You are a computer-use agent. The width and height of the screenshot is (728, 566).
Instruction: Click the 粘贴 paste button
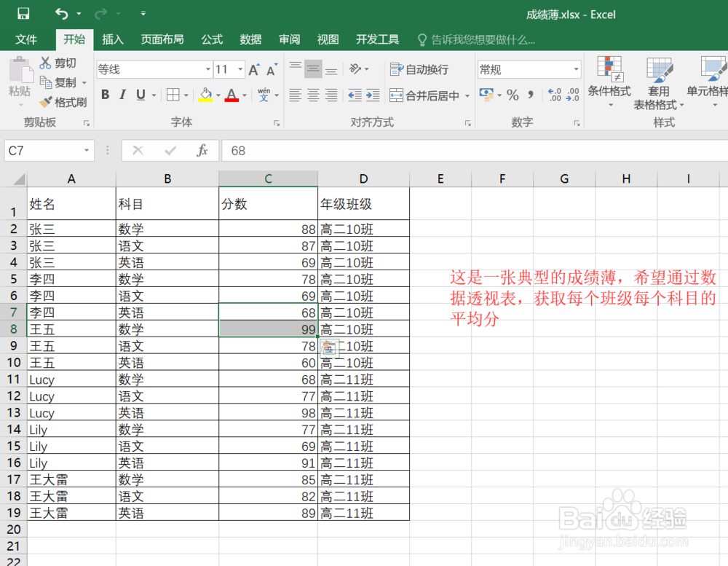[20, 76]
